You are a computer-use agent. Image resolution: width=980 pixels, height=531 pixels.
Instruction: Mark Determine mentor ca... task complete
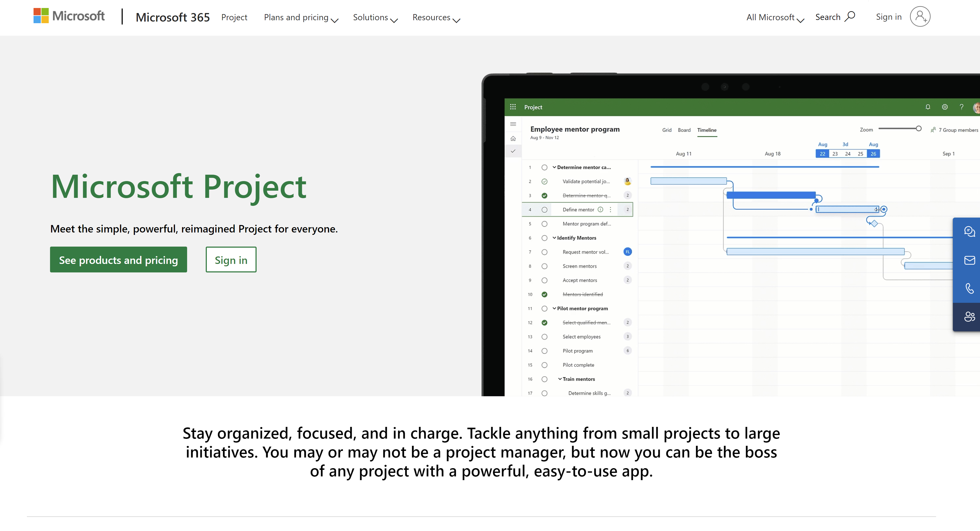pyautogui.click(x=544, y=168)
